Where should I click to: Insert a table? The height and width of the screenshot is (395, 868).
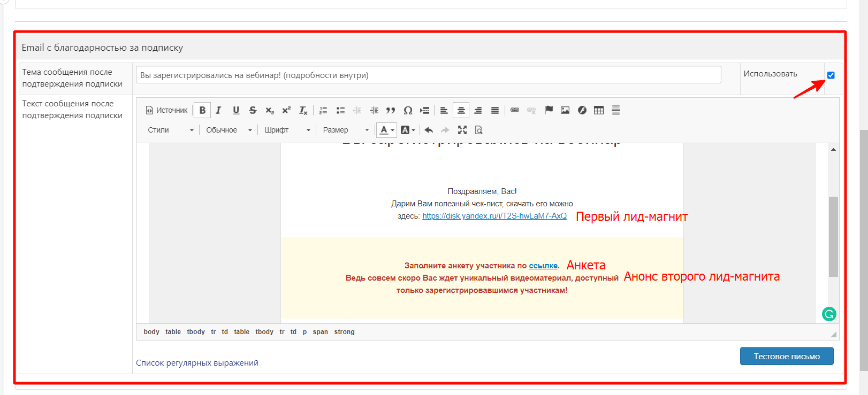pyautogui.click(x=599, y=110)
